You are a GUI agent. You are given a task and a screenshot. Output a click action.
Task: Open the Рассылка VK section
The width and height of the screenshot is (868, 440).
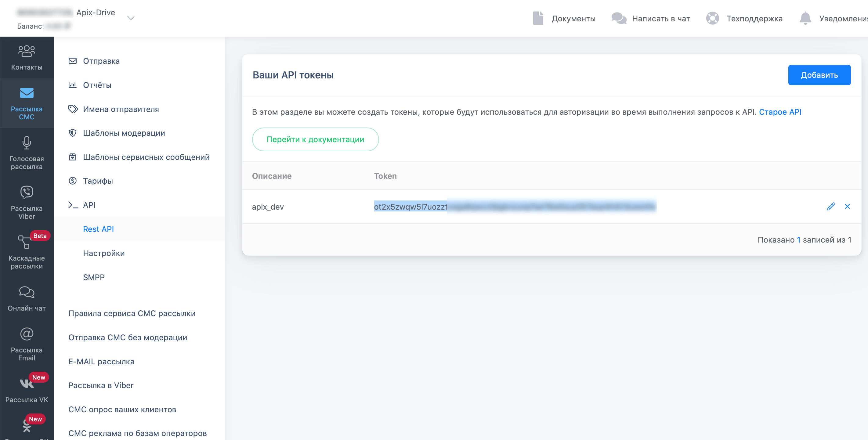click(x=27, y=390)
